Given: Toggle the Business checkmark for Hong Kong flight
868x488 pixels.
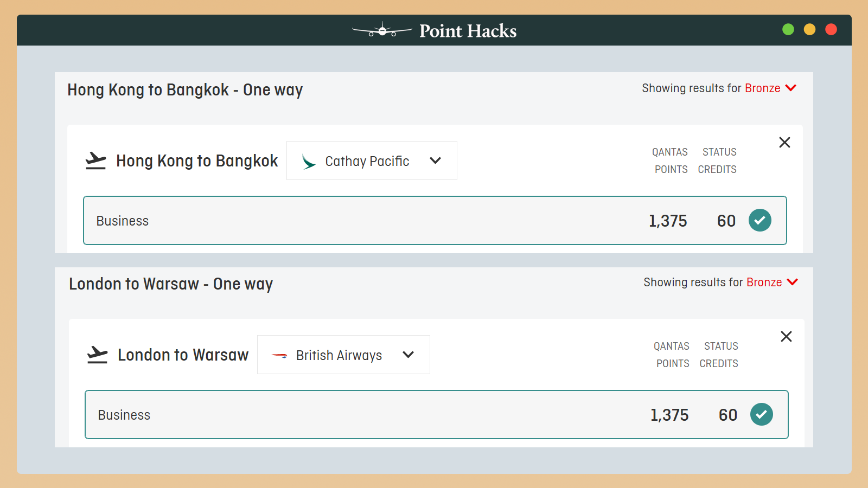Looking at the screenshot, I should point(760,220).
